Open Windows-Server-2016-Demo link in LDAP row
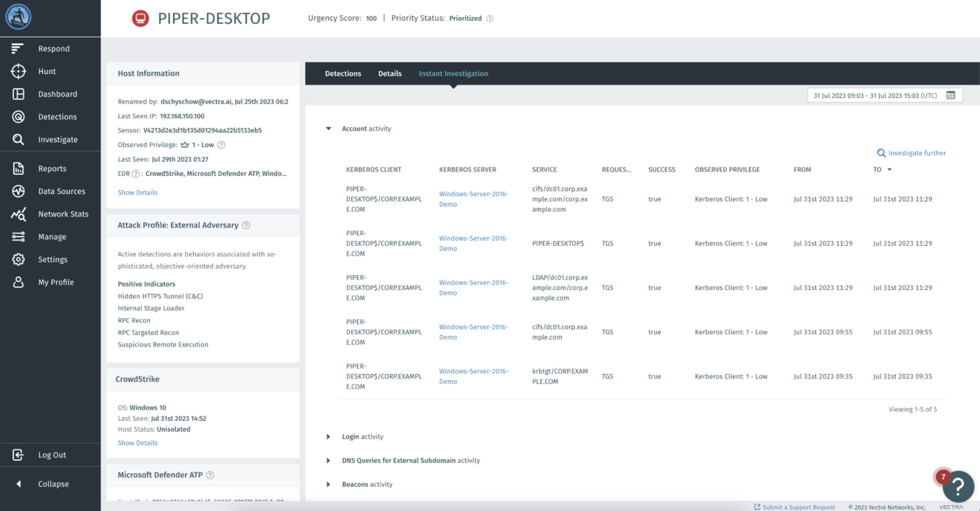Viewport: 980px width, 511px height. click(x=473, y=287)
